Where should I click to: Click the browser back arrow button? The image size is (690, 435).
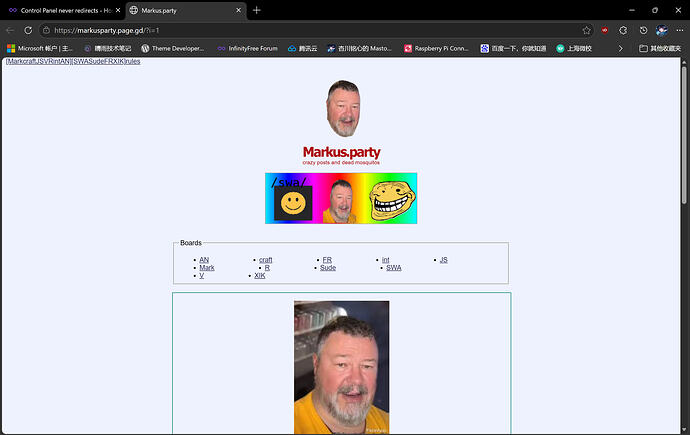(10, 30)
